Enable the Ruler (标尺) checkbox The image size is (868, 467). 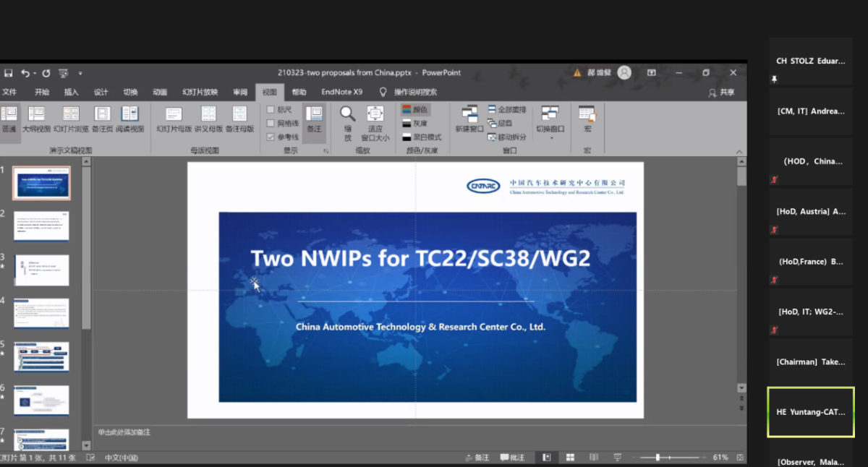(x=271, y=110)
